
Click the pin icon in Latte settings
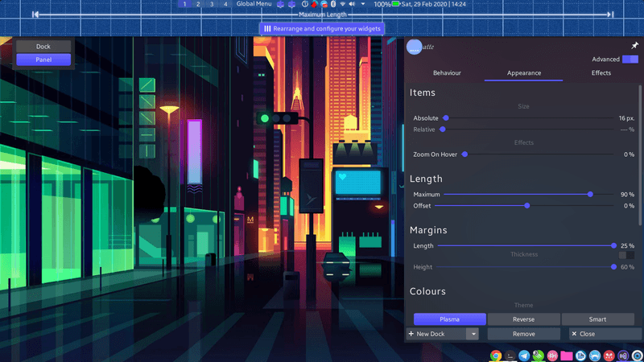(634, 46)
